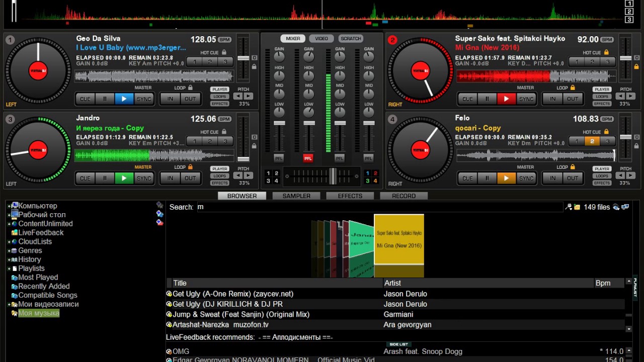
Task: Click the monitor icon after 149 files
Action: [x=625, y=207]
